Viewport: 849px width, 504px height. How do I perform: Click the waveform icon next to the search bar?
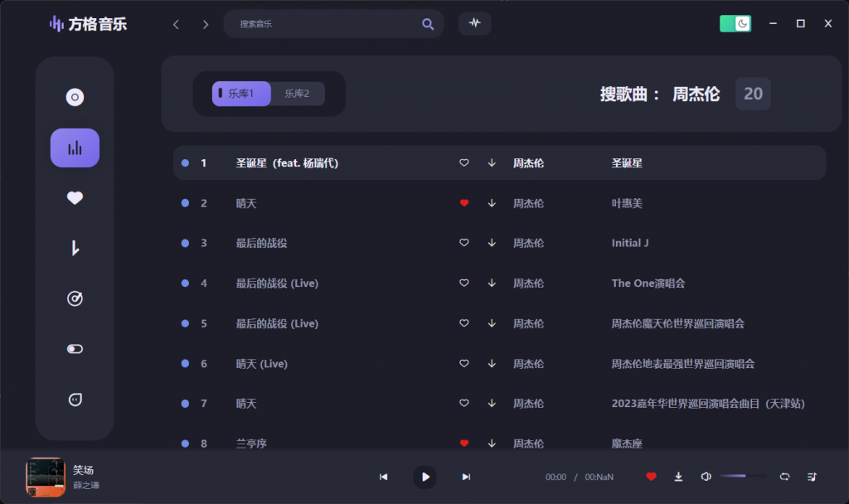[474, 23]
